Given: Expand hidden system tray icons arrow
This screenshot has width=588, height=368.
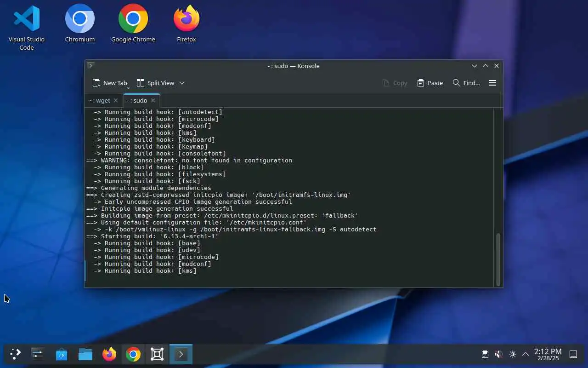Looking at the screenshot, I should click(526, 354).
